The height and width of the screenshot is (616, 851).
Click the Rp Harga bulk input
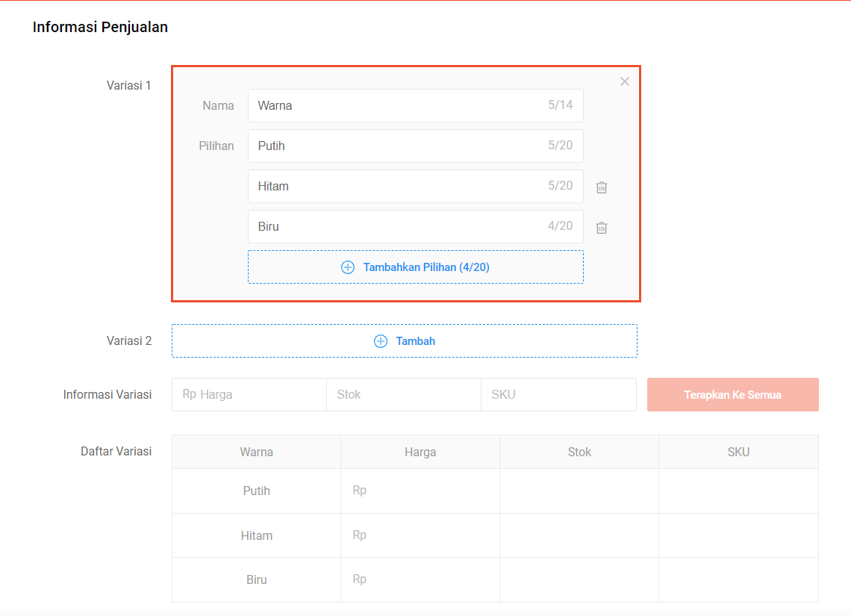pos(249,395)
